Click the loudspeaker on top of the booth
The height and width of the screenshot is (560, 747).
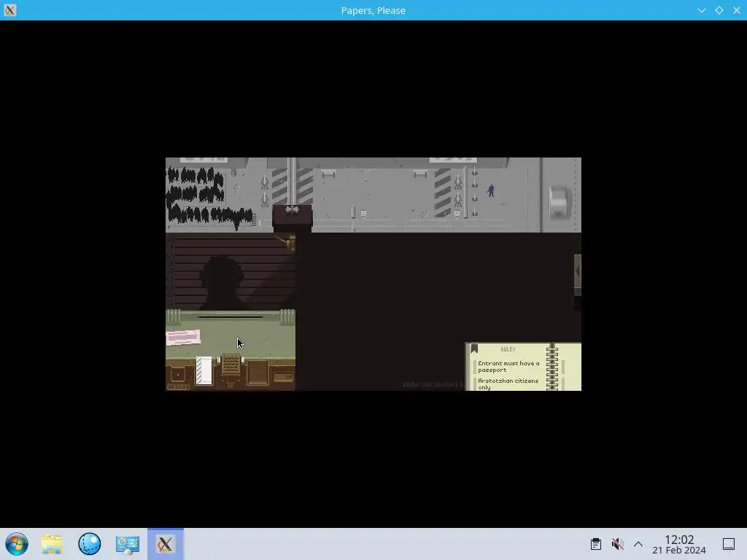[x=292, y=210]
